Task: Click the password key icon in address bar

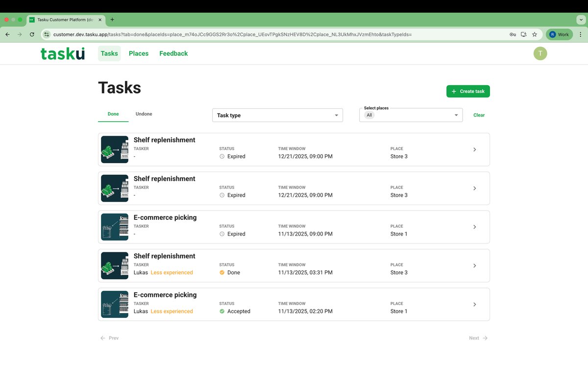Action: [513, 35]
